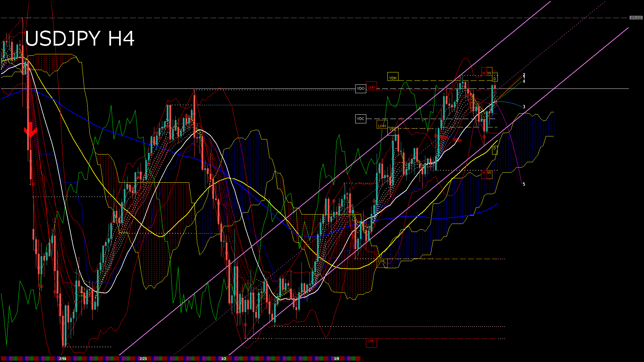Click the 159.212 price level tag
Screen dimensions: 644x362
click(636, 17)
